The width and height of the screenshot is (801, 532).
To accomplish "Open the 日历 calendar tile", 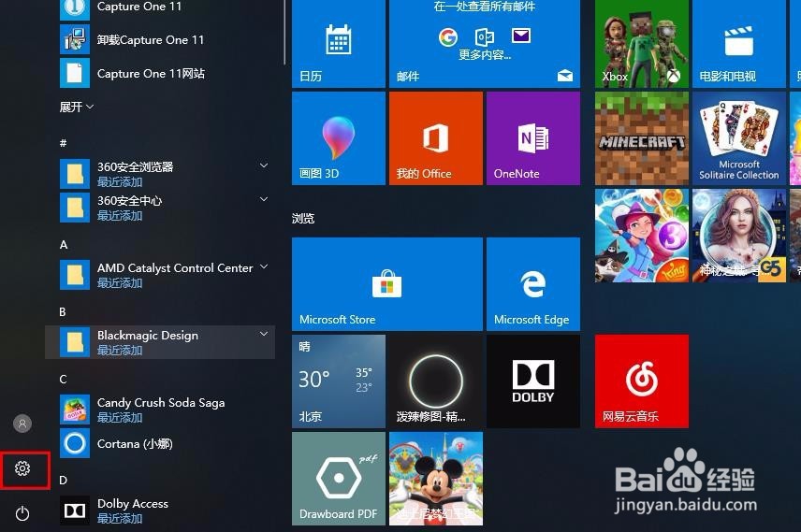I will pos(338,44).
